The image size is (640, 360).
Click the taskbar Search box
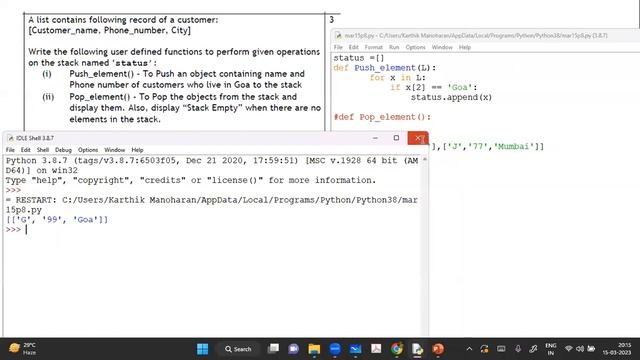(238, 349)
